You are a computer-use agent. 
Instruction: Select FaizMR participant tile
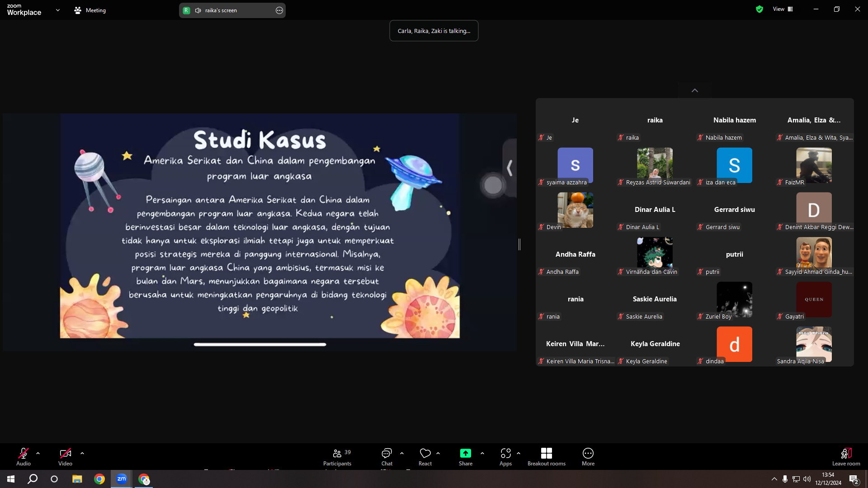[814, 165]
